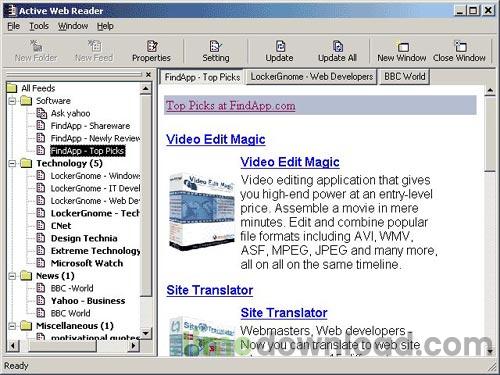Image resolution: width=500 pixels, height=375 pixels.
Task: Click the Update All toolbar icon
Action: [338, 46]
